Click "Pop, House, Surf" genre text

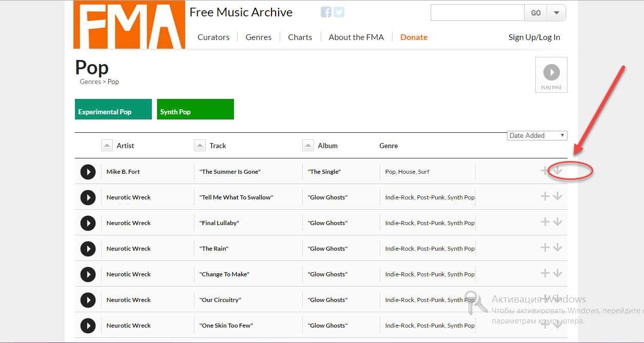tap(407, 172)
